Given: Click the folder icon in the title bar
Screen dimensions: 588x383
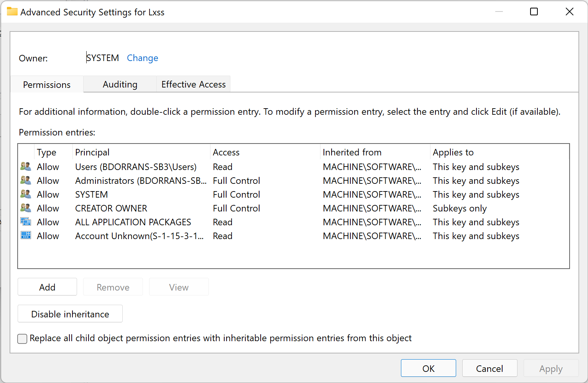Looking at the screenshot, I should [12, 12].
